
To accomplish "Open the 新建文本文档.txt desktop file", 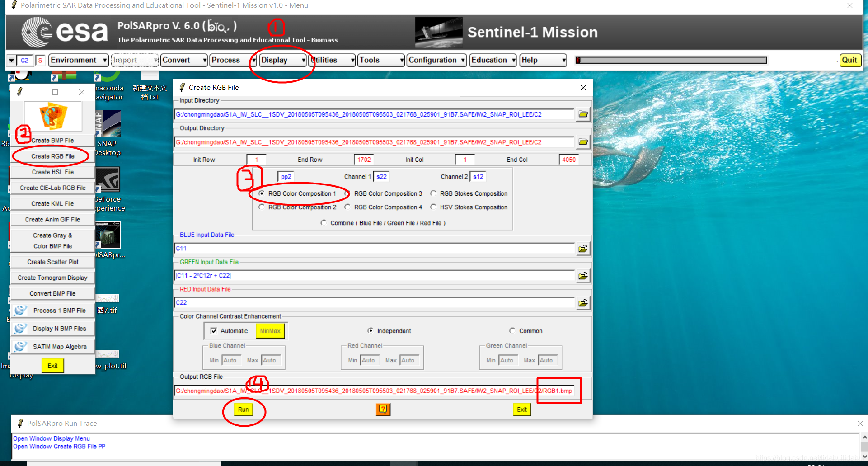I will [x=150, y=86].
